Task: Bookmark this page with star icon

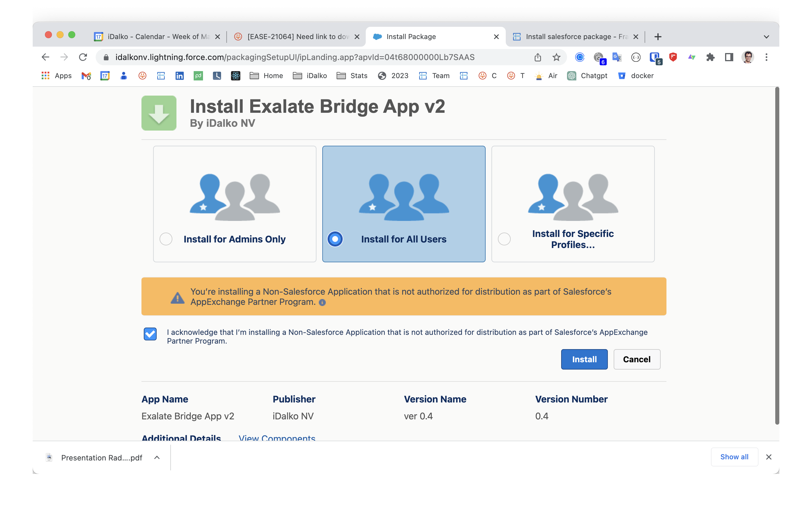Action: (556, 57)
